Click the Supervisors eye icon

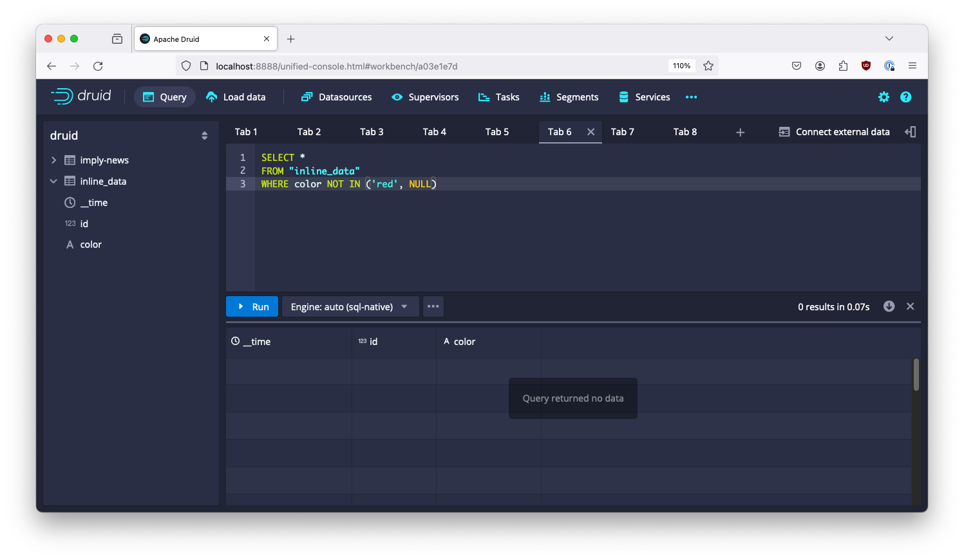(x=395, y=97)
